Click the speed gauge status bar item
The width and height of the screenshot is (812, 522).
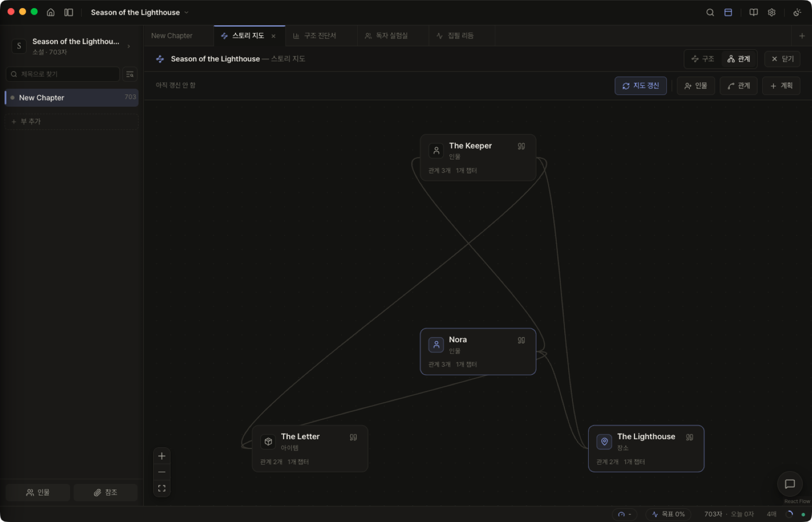coord(625,514)
